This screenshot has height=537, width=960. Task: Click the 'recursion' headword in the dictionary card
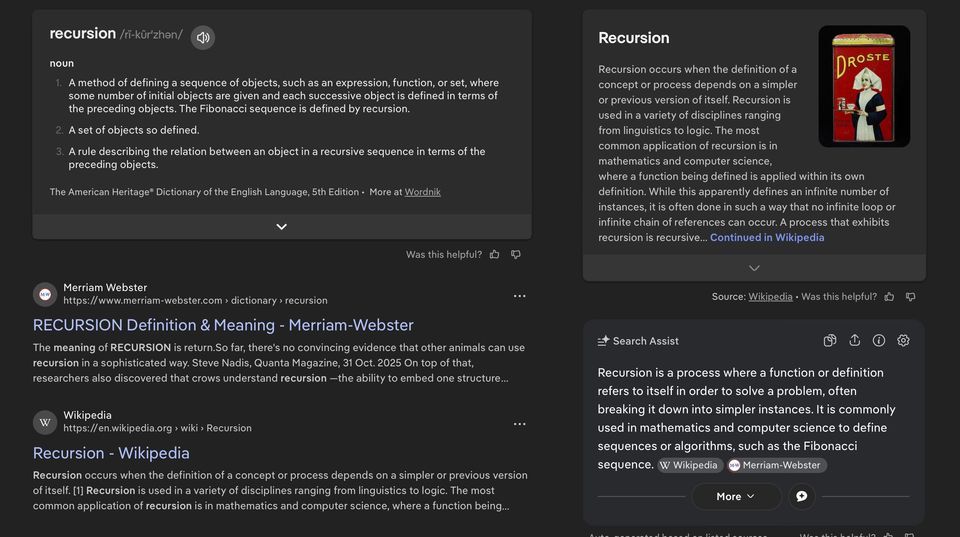pyautogui.click(x=83, y=33)
